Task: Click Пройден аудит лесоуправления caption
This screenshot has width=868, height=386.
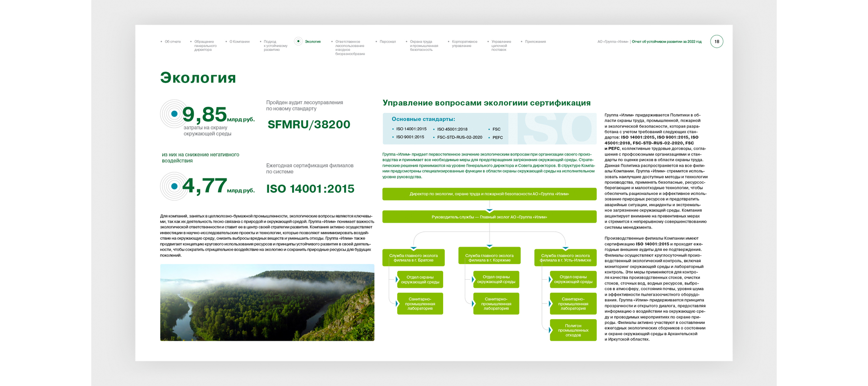Action: coord(305,106)
